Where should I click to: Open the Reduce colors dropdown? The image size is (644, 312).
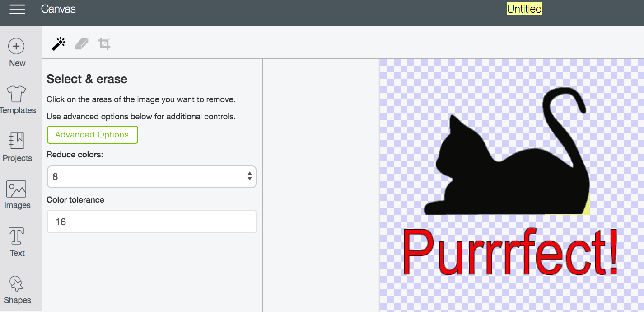pyautogui.click(x=151, y=176)
